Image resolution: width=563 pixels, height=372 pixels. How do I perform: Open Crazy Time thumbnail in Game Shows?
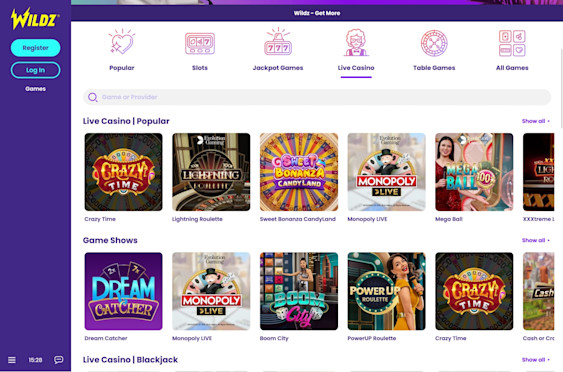474,291
